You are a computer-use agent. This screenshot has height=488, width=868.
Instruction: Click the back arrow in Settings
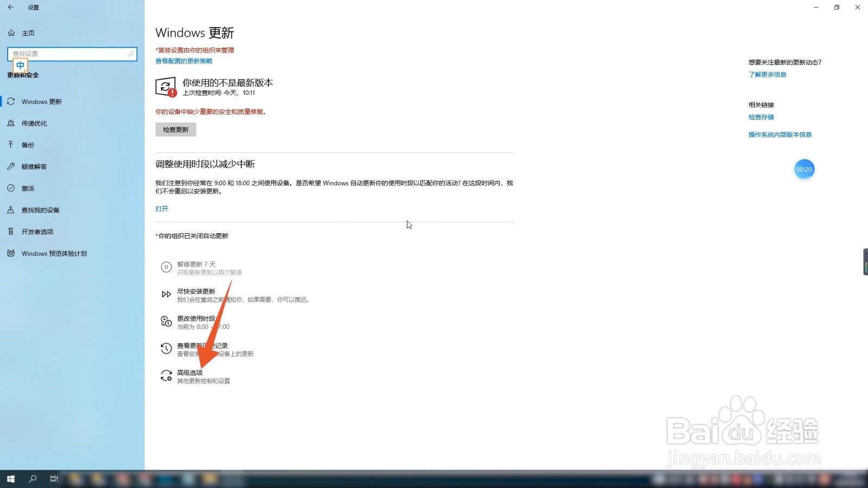tap(11, 7)
